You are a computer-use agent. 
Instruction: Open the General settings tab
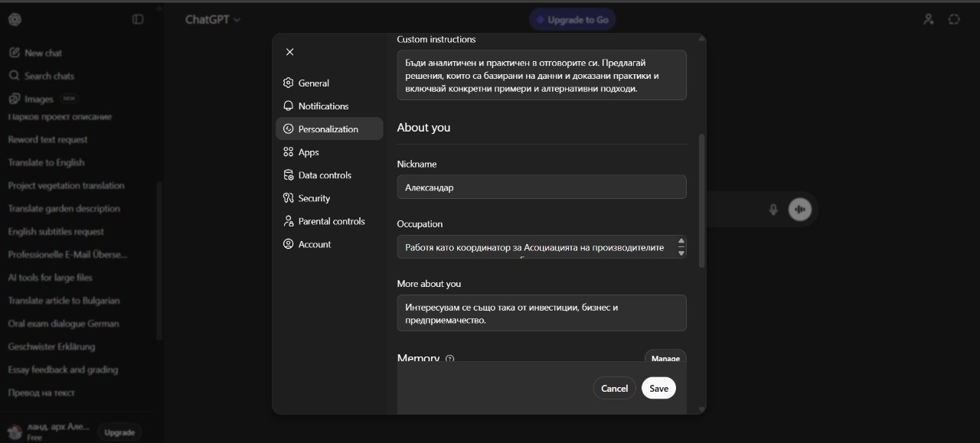(314, 83)
